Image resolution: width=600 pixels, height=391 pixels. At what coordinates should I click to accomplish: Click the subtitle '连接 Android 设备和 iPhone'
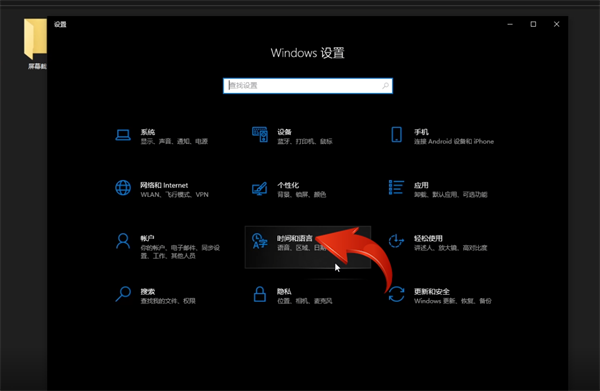coord(454,142)
